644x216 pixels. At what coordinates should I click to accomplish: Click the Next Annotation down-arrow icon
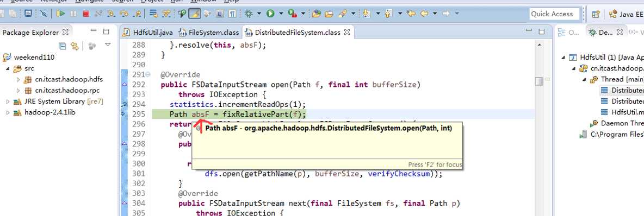click(367, 14)
